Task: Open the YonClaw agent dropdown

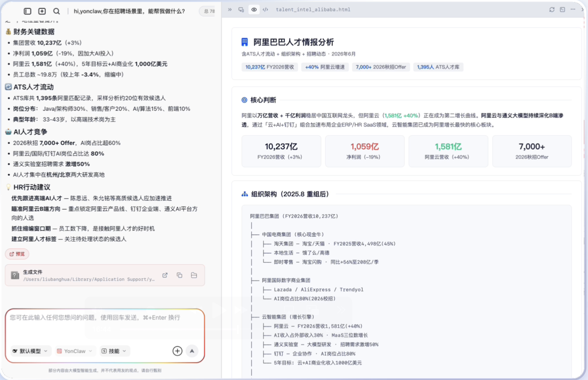Action: tap(75, 351)
